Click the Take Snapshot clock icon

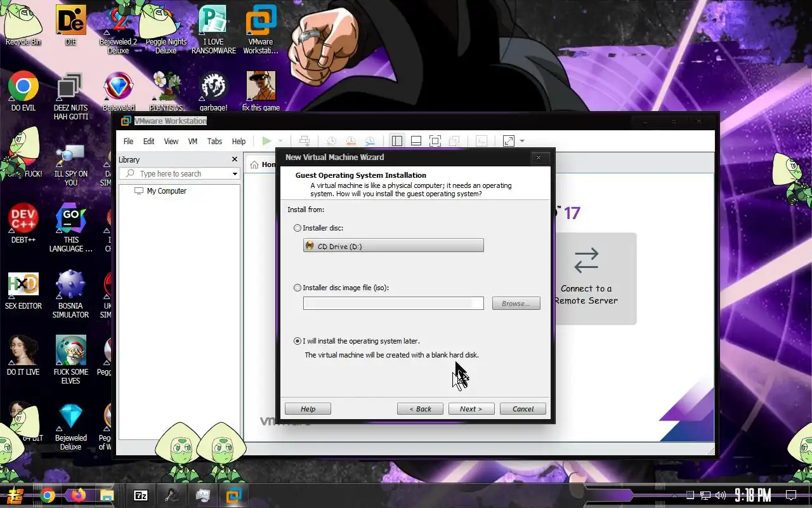click(x=331, y=141)
